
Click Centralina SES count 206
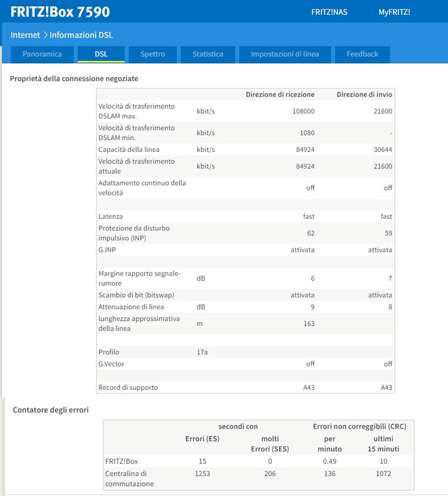[x=270, y=474]
